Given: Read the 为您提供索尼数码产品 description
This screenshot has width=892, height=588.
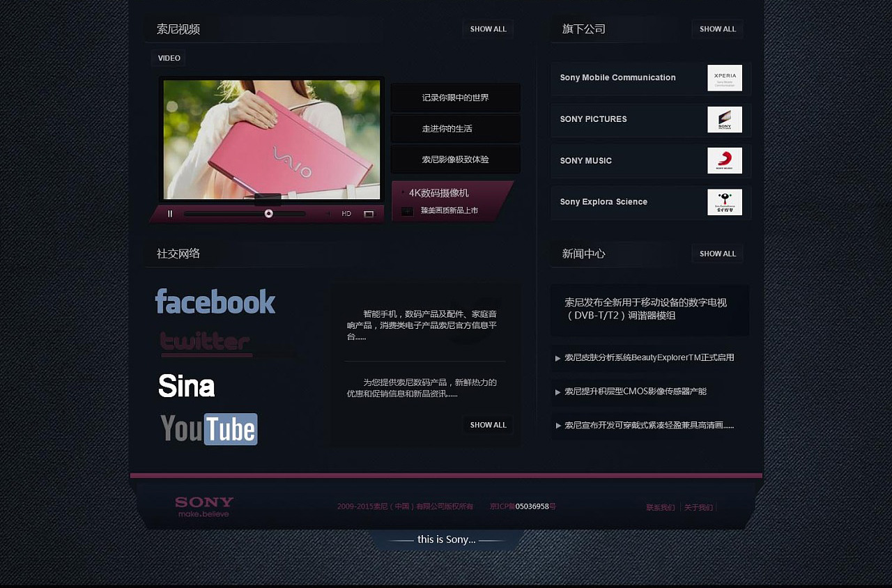Looking at the screenshot, I should [422, 388].
